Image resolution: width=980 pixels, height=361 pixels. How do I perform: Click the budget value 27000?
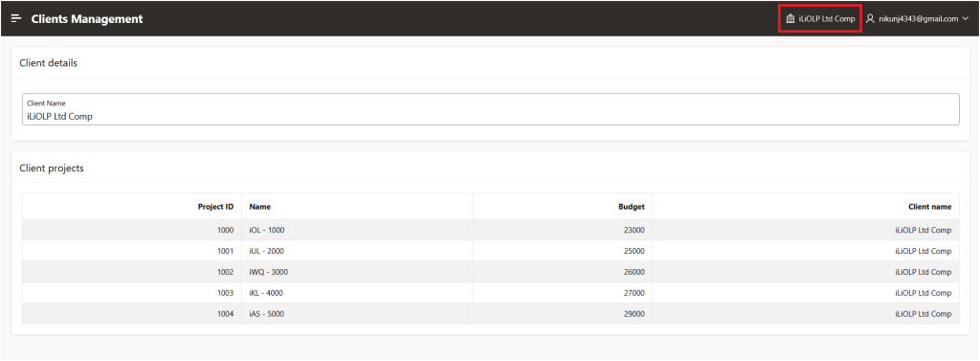(635, 293)
